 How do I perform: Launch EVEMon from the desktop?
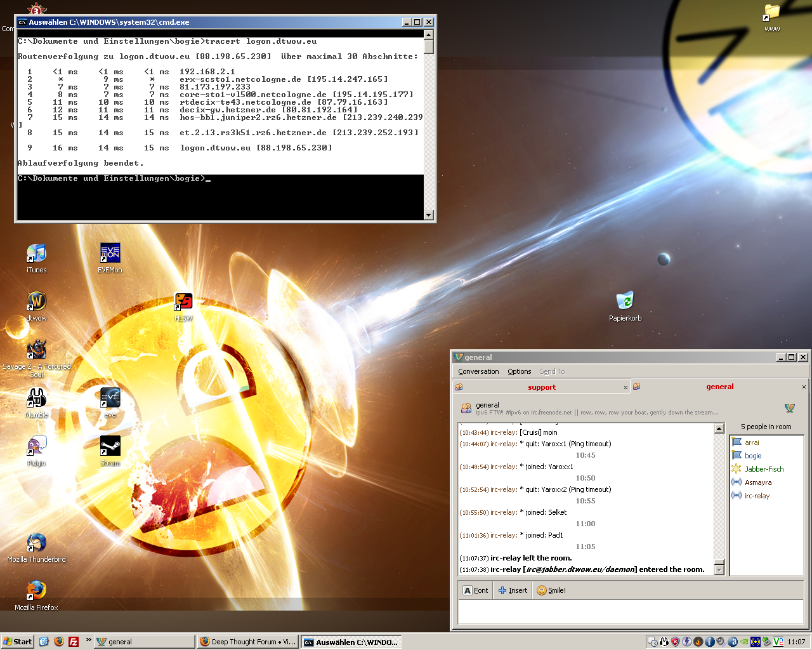(x=110, y=254)
